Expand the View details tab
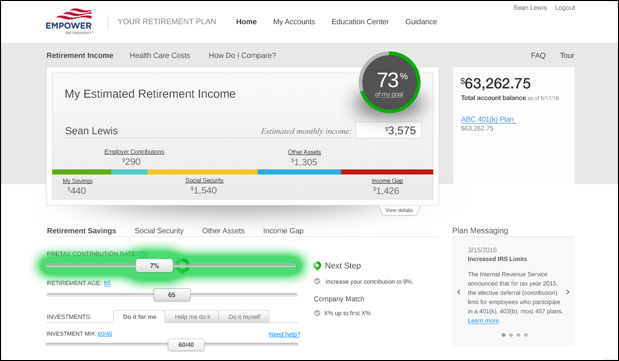 (x=399, y=210)
